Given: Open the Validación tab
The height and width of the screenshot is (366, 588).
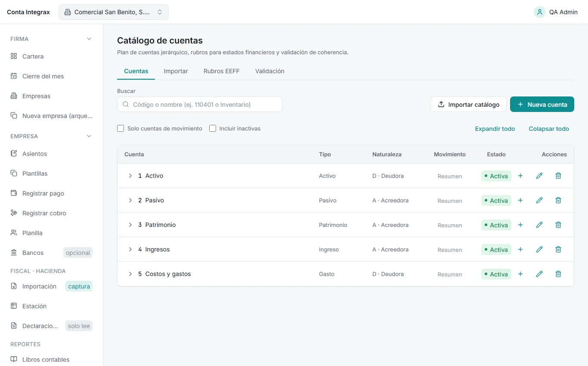Looking at the screenshot, I should pyautogui.click(x=270, y=71).
